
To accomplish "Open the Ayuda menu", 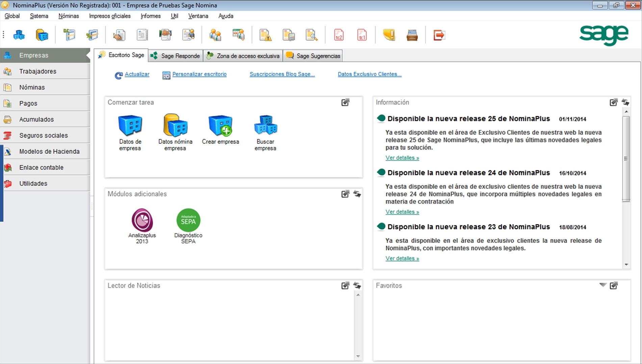I will 226,16.
